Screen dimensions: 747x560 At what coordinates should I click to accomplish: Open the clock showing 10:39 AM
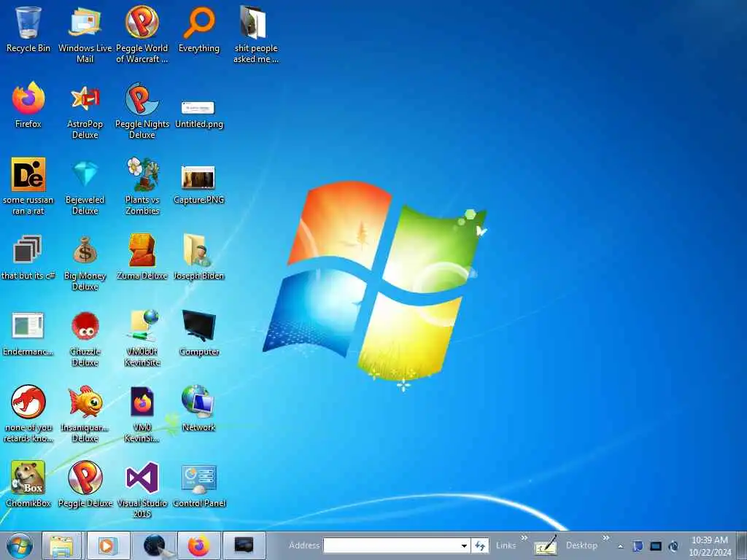pyautogui.click(x=710, y=546)
